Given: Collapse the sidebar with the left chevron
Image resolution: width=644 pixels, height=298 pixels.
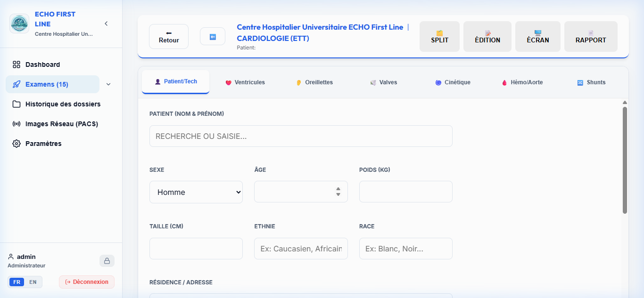Looking at the screenshot, I should pyautogui.click(x=106, y=24).
